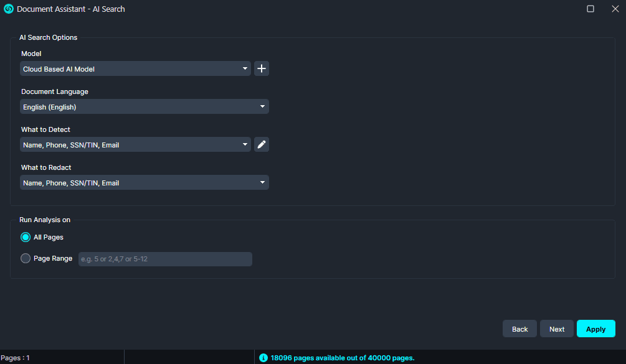Click the Document Language dropdown arrow
The image size is (626, 364).
(262, 106)
